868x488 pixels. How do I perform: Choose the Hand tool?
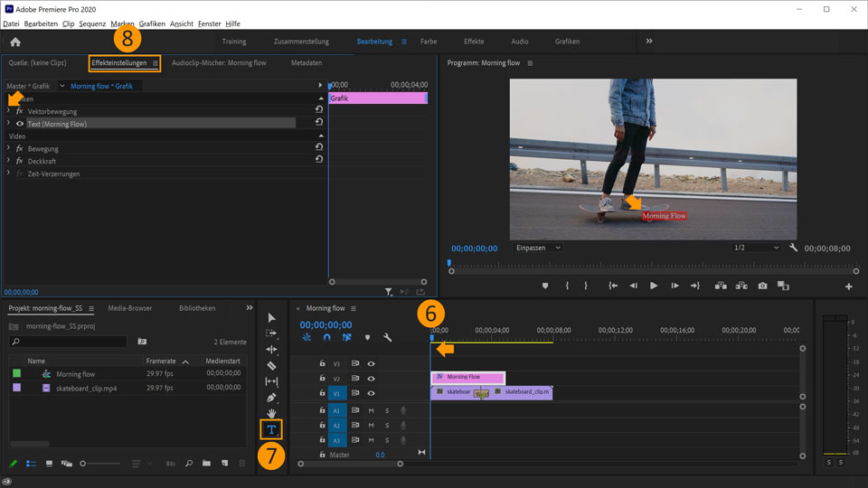271,413
